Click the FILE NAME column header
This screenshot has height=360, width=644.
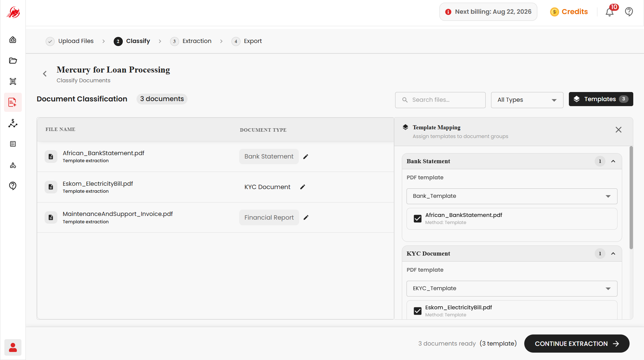tap(60, 129)
